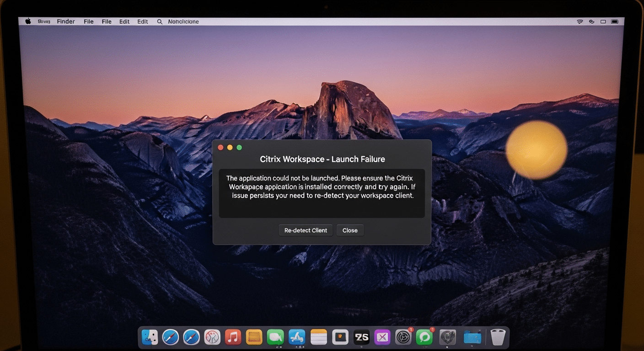
Task: Open the Music app in the Dock
Action: (233, 337)
